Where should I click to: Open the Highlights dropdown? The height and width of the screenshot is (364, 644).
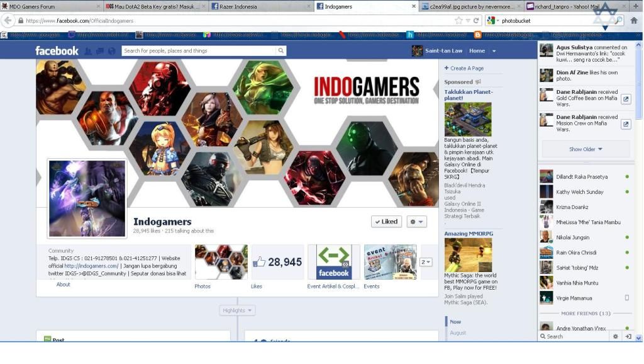237,310
